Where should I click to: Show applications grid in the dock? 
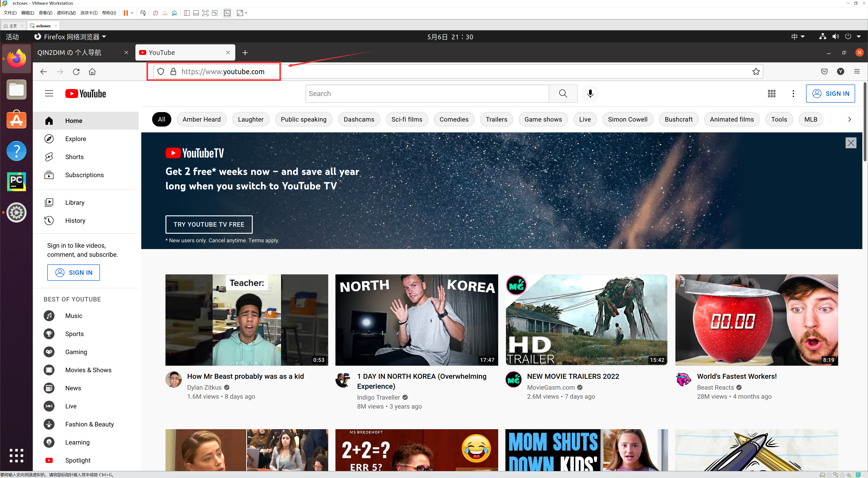click(17, 455)
